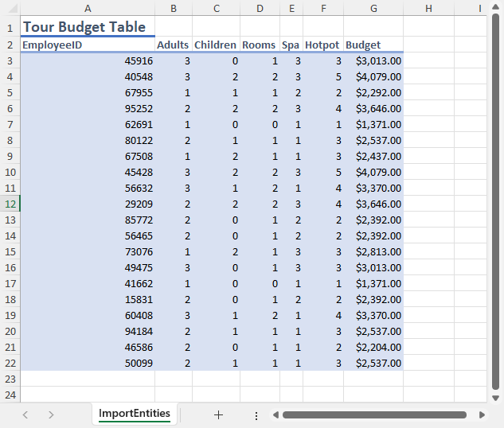Select the cell with EmployeeID 50099

pyautogui.click(x=87, y=364)
